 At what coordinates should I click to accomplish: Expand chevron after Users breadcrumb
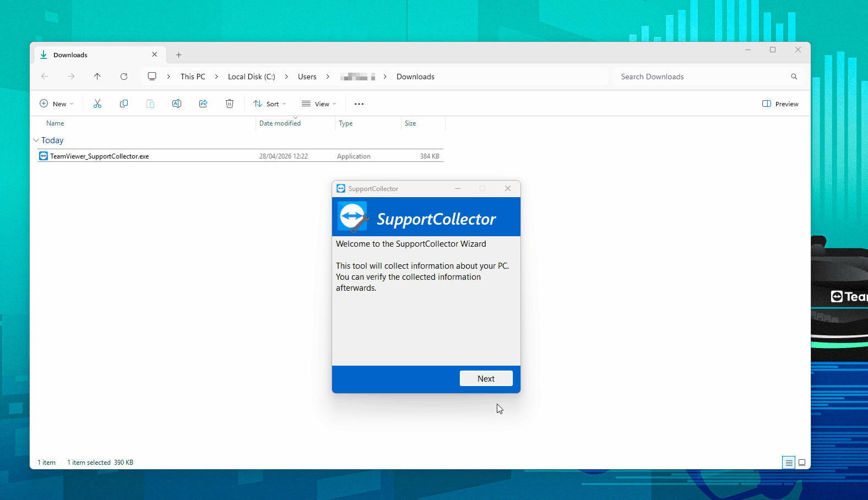(x=328, y=77)
